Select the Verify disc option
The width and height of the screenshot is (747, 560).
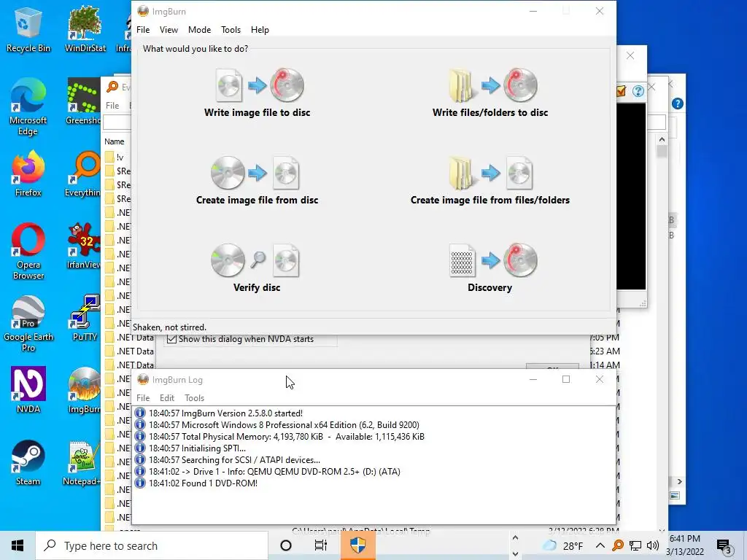tap(257, 268)
